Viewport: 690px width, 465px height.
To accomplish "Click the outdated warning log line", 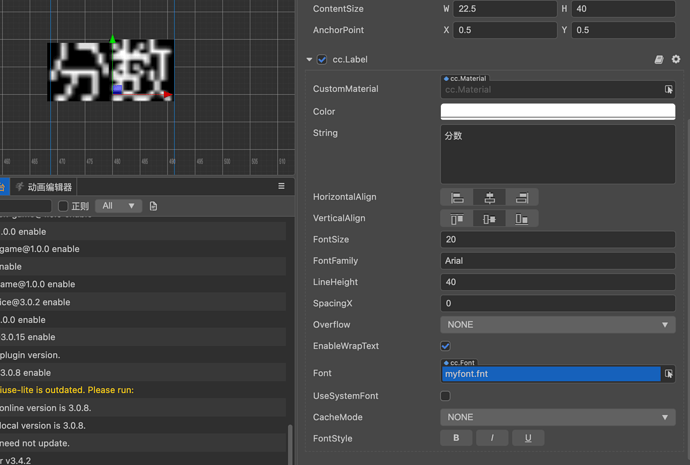I will [143, 390].
